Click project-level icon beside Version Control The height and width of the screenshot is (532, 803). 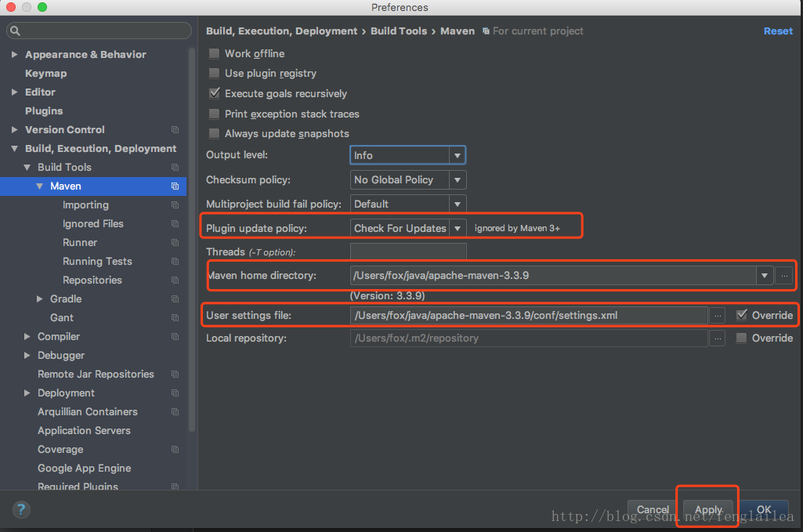[175, 129]
